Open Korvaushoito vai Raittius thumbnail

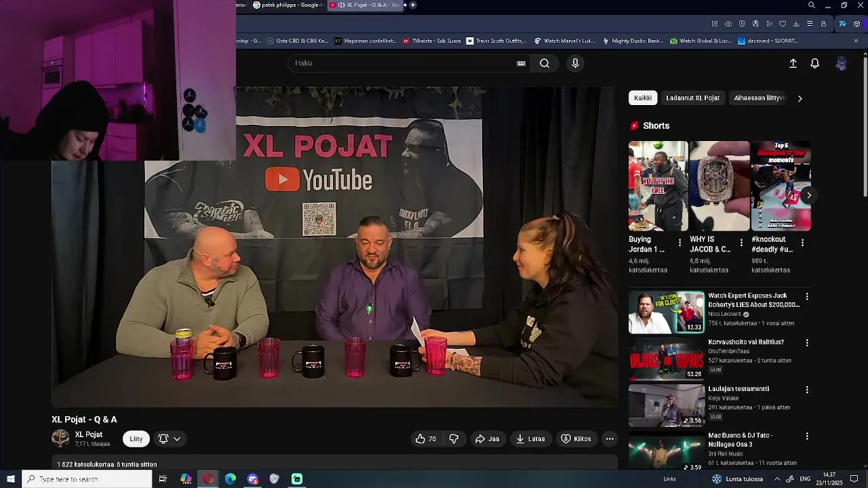point(667,359)
